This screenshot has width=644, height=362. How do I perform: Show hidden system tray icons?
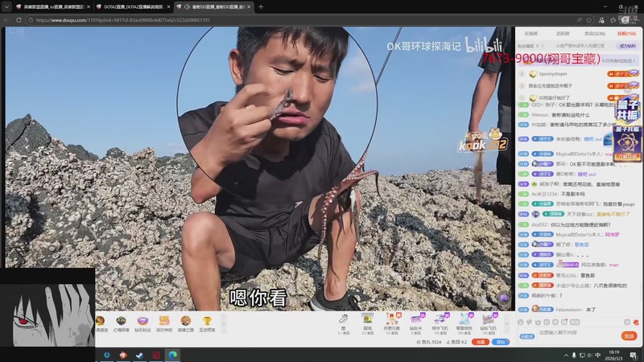click(566, 356)
